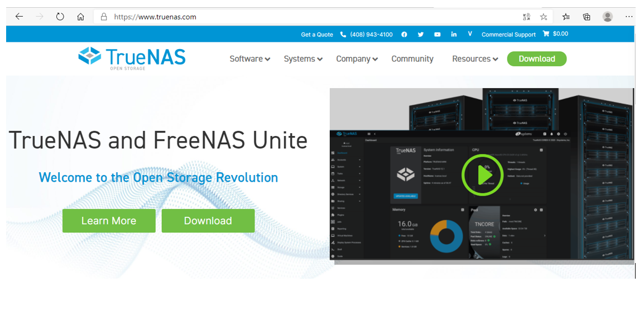The image size is (644, 316).
Task: Click the phone handset icon
Action: coord(343,35)
